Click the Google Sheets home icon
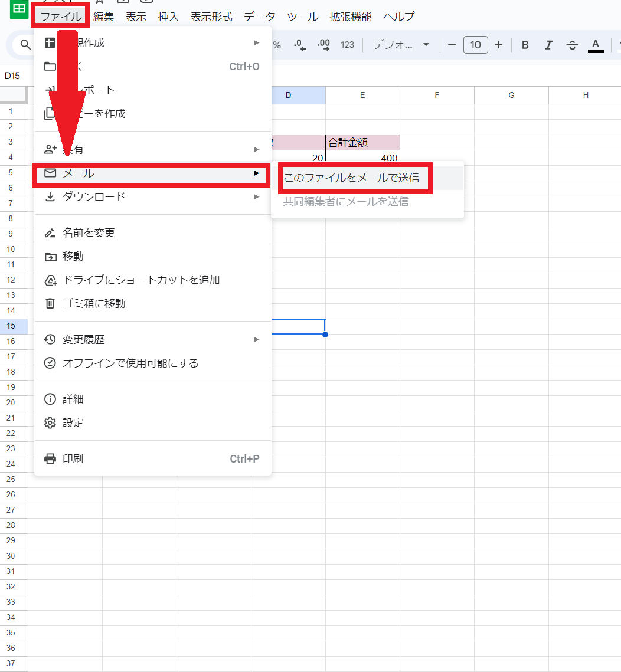 click(19, 9)
